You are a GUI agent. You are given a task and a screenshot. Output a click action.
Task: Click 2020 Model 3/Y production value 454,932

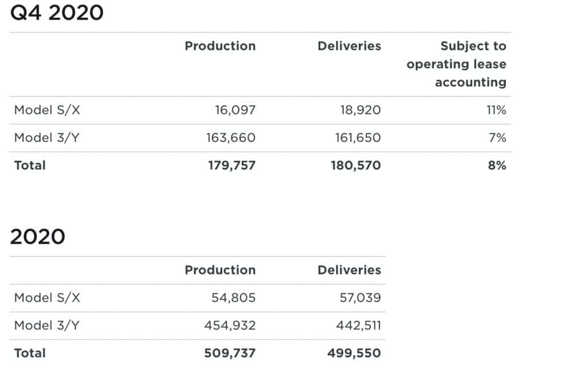pos(230,325)
